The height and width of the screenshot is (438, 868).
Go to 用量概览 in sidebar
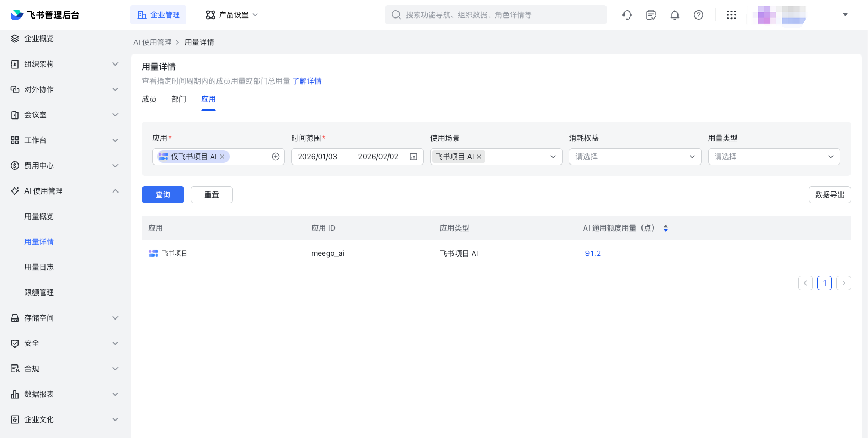tap(39, 216)
